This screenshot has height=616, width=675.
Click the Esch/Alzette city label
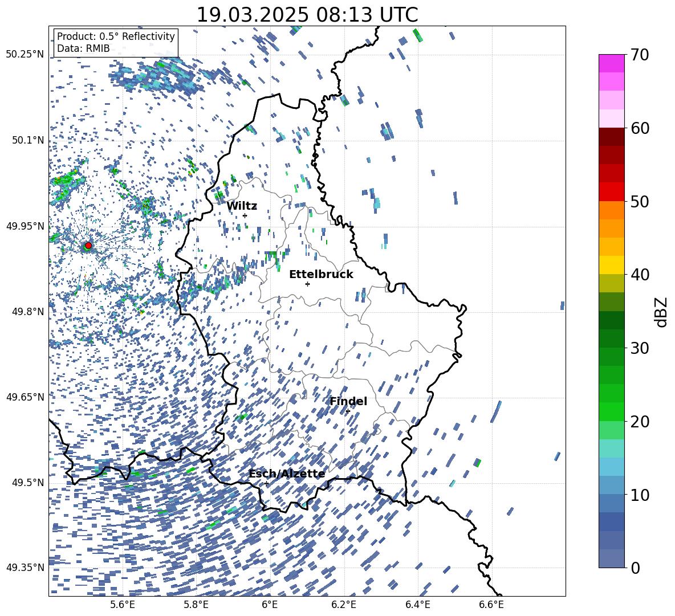287,474
